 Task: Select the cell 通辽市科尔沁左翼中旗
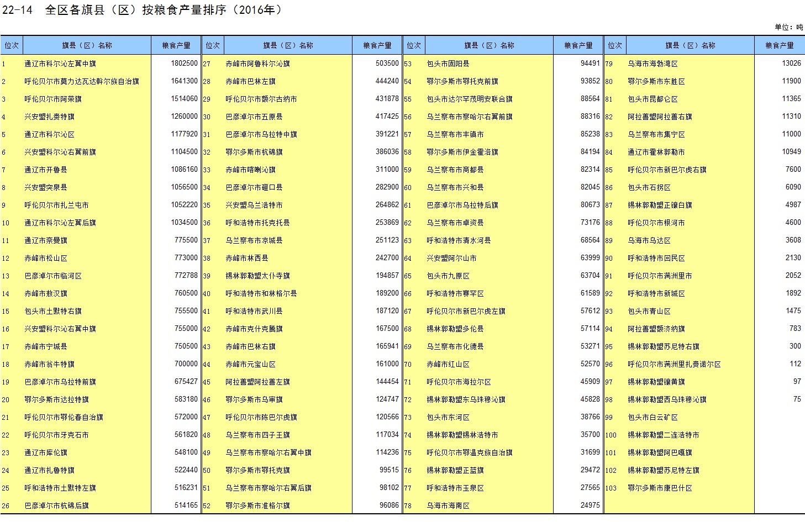(x=60, y=64)
